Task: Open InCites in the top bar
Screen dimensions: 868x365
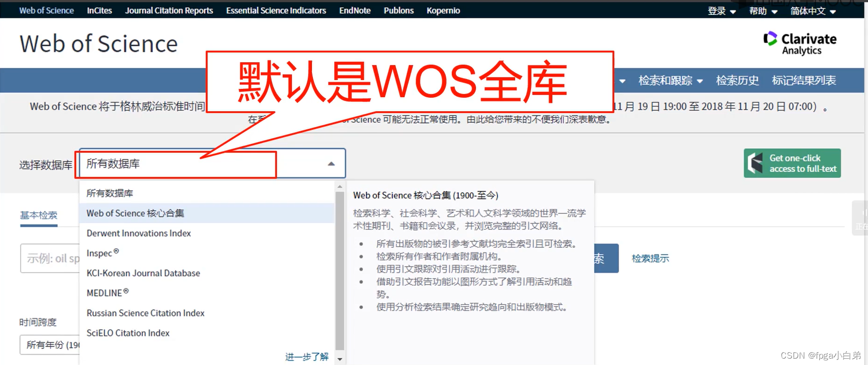Action: pyautogui.click(x=100, y=10)
